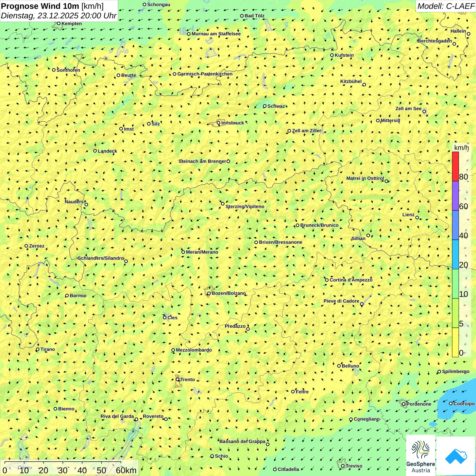Click the Kitzbühel label
This screenshot has width=476, height=476.
click(351, 81)
